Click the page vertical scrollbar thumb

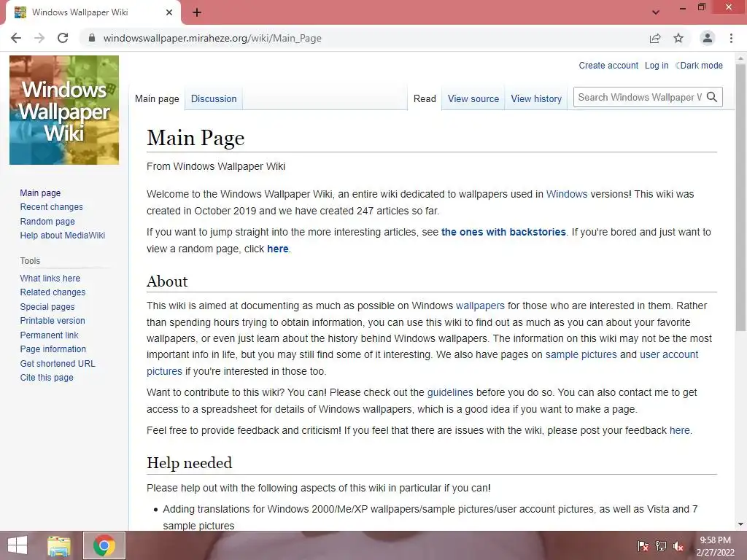tap(740, 198)
